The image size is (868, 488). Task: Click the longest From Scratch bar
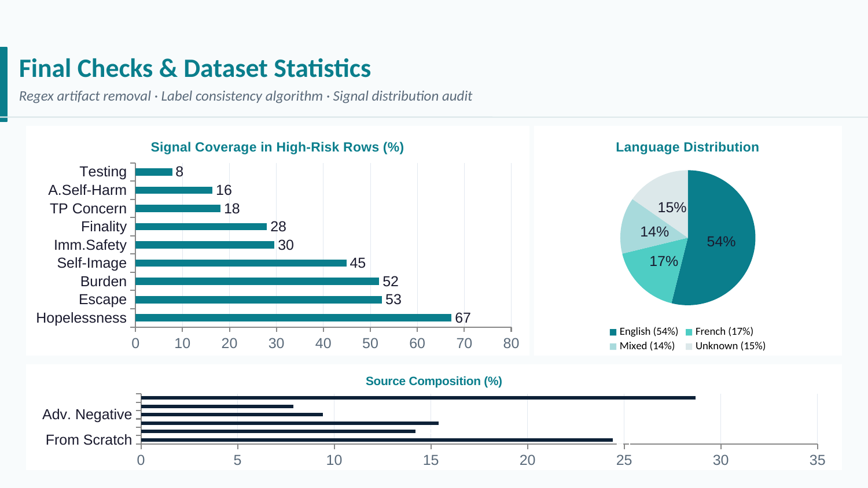point(376,439)
